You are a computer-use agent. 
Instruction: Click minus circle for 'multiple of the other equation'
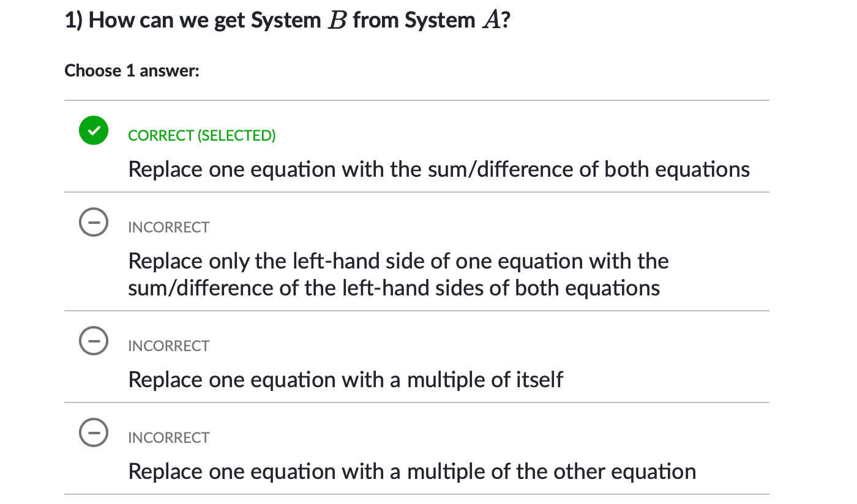pyautogui.click(x=94, y=433)
